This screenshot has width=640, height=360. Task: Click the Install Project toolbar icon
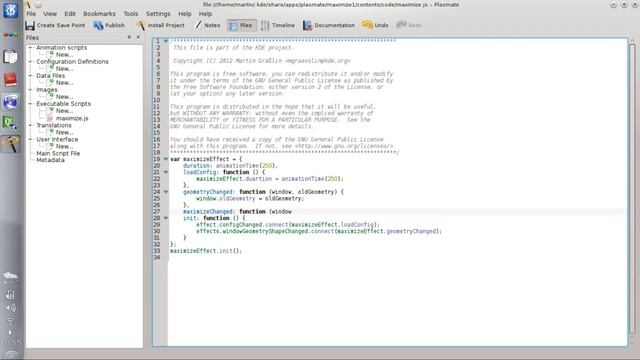pos(141,25)
